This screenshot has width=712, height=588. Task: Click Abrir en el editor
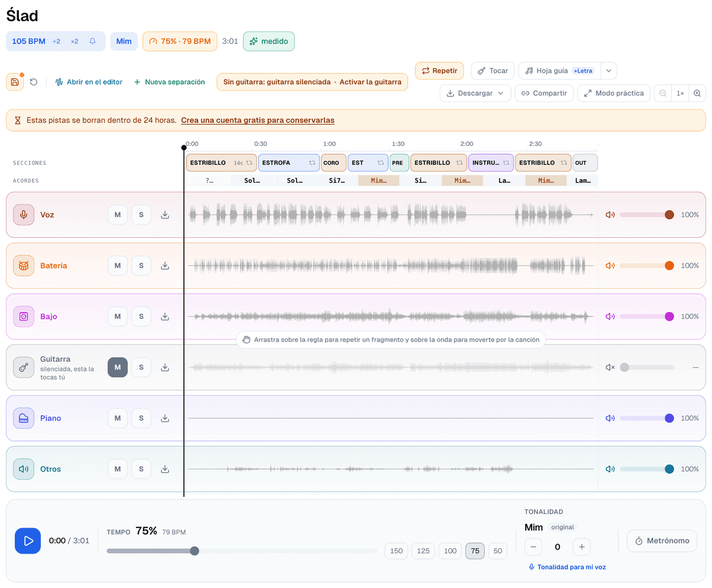coord(89,82)
